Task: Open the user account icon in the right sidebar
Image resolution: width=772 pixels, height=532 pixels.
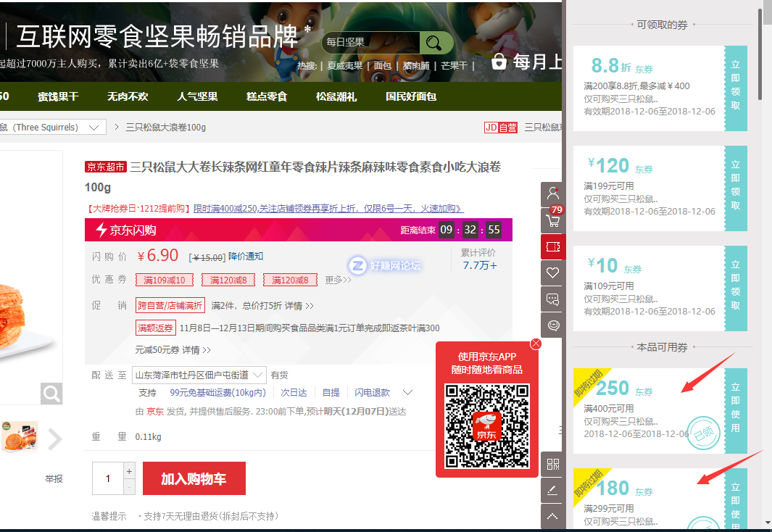Action: 552,194
